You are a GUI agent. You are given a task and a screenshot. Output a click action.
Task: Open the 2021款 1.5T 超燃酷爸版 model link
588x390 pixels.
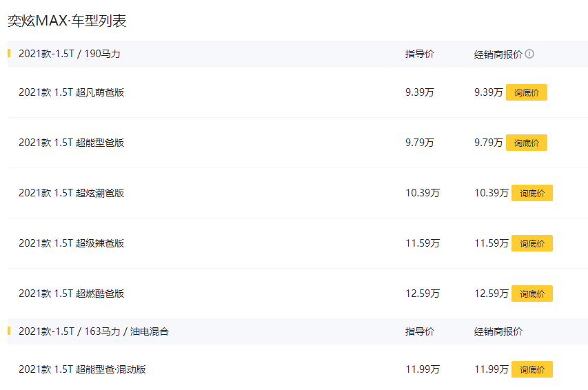(x=71, y=294)
